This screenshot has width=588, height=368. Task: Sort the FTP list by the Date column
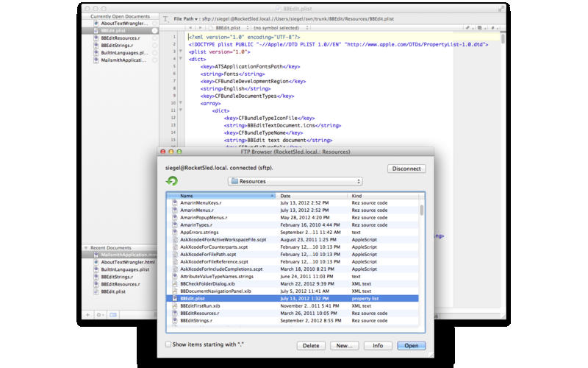(312, 196)
